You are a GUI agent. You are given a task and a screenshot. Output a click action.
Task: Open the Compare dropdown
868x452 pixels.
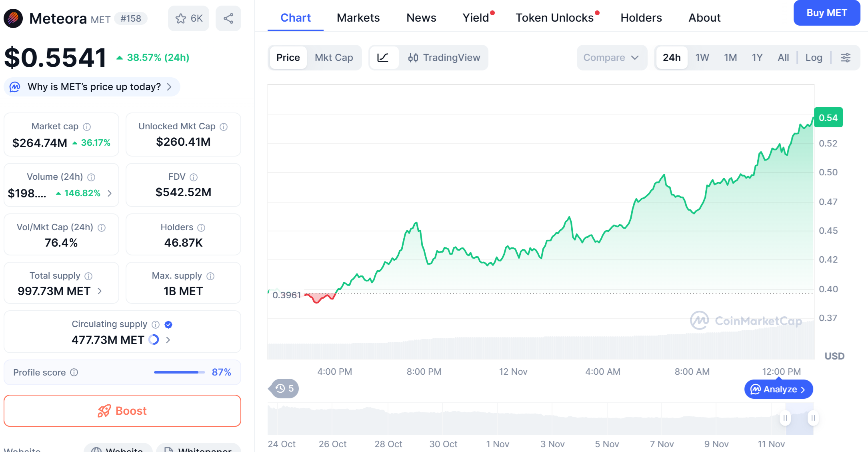[x=611, y=58]
